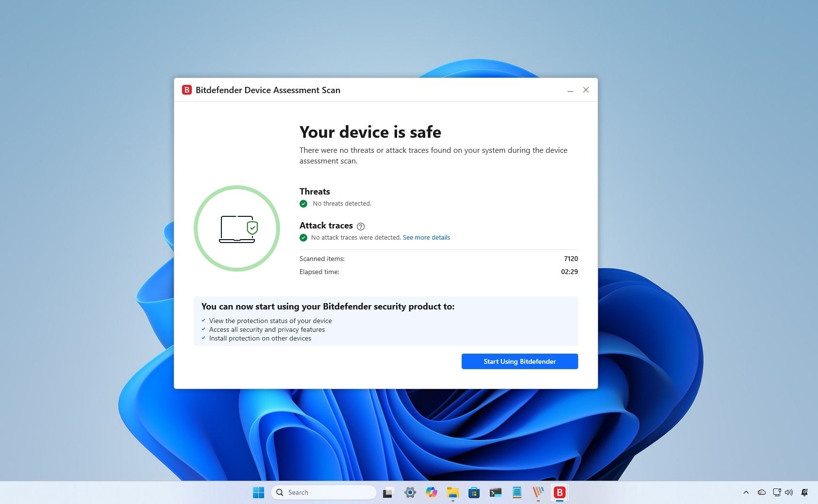Open Microsoft Store from the taskbar
This screenshot has width=818, height=504.
pyautogui.click(x=474, y=493)
